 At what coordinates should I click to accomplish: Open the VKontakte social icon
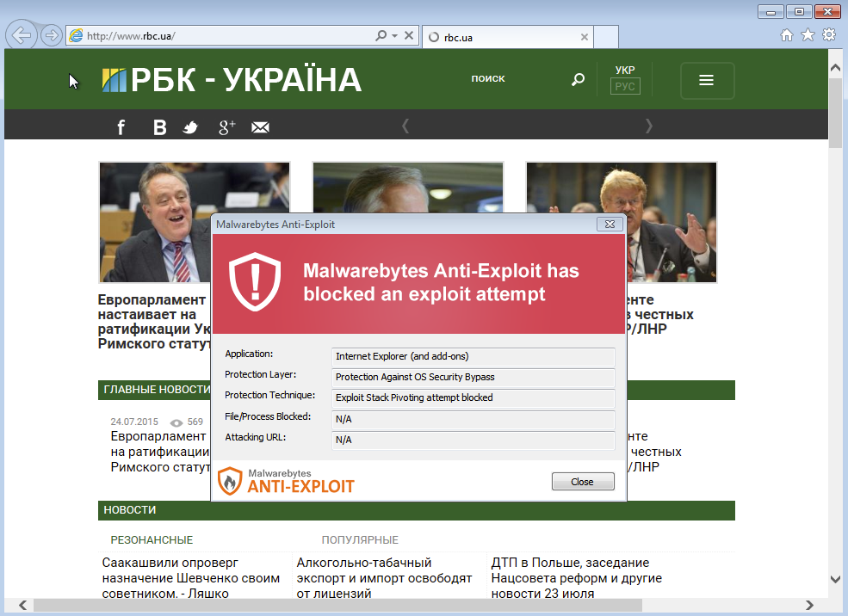pos(159,127)
